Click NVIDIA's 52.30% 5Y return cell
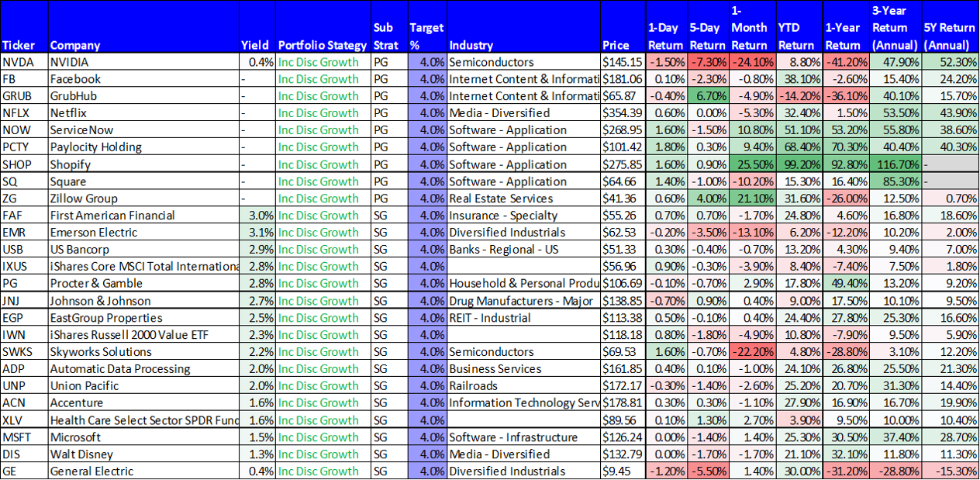This screenshot has height=480, width=980. 951,62
